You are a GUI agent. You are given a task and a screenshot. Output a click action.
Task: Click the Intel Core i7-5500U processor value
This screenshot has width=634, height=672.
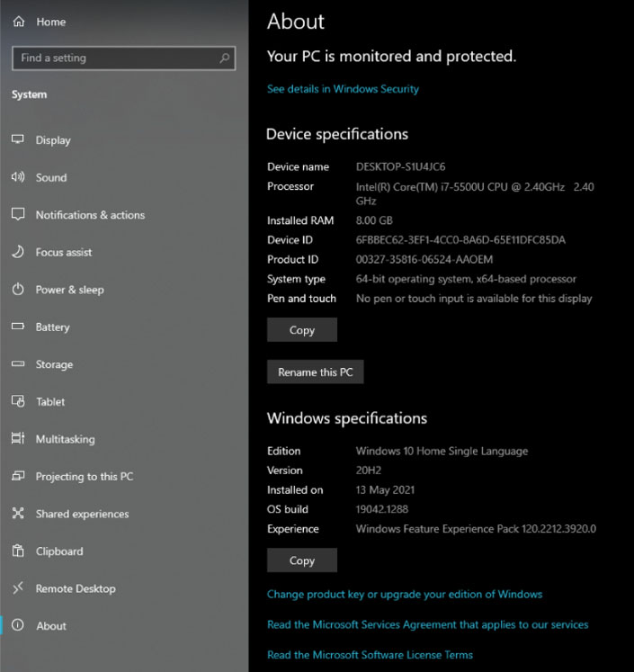coord(475,193)
